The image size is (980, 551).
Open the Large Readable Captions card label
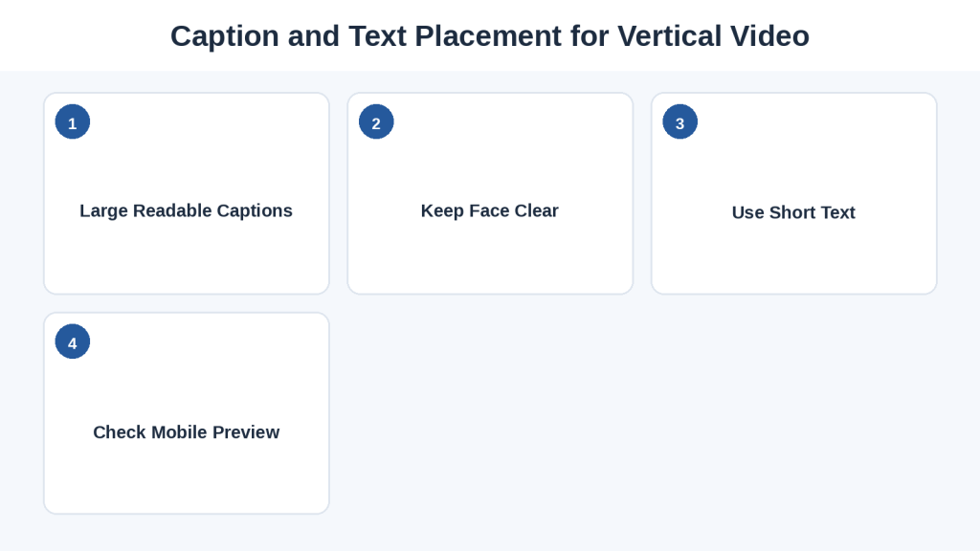(x=187, y=211)
